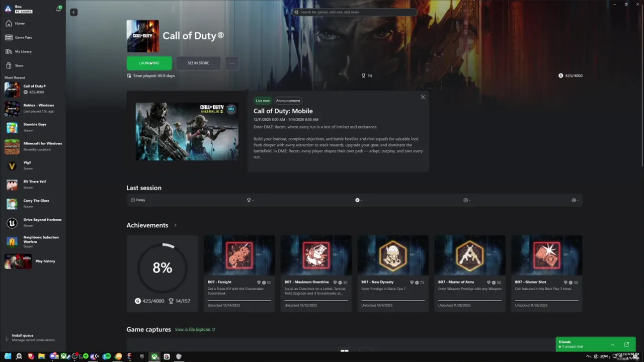Open the Windows Start menu
The width and height of the screenshot is (644, 362).
coord(8,356)
